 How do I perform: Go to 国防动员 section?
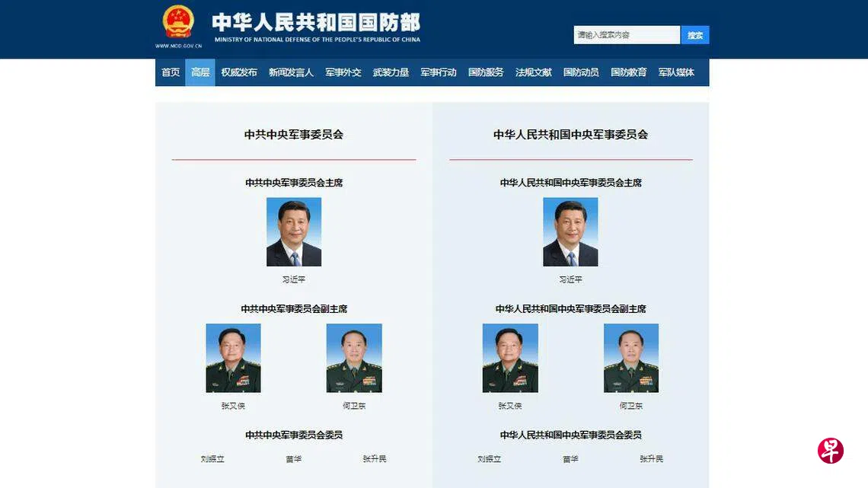coord(581,72)
